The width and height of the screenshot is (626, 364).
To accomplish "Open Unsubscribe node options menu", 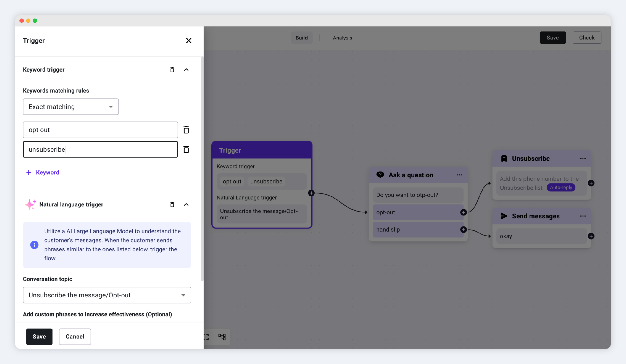I will coord(583,159).
